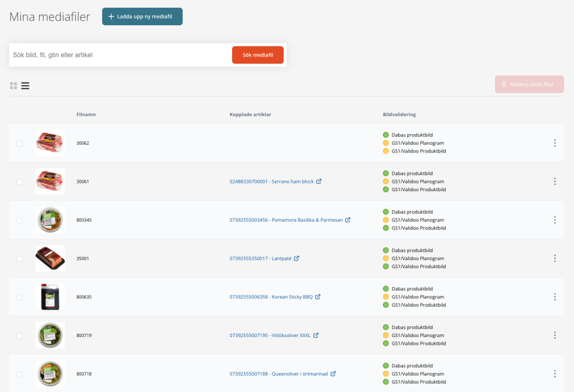Image resolution: width=574 pixels, height=392 pixels.
Task: Click the Sök mediafil button
Action: pos(258,55)
